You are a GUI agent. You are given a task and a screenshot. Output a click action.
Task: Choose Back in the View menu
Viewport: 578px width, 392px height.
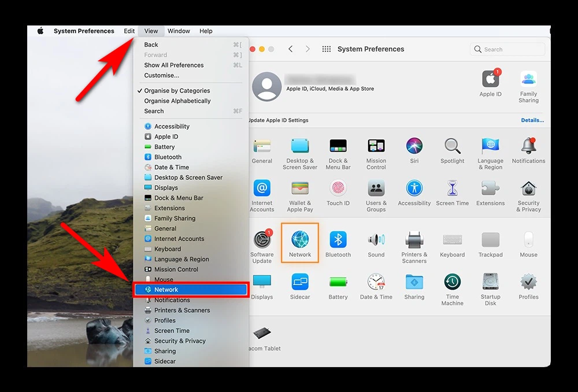[x=191, y=45]
